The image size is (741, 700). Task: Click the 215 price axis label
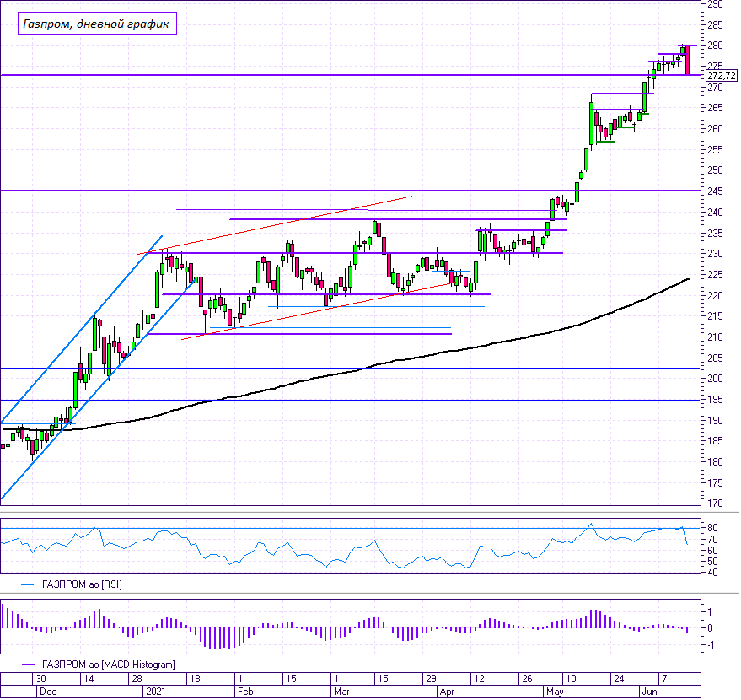(x=715, y=316)
